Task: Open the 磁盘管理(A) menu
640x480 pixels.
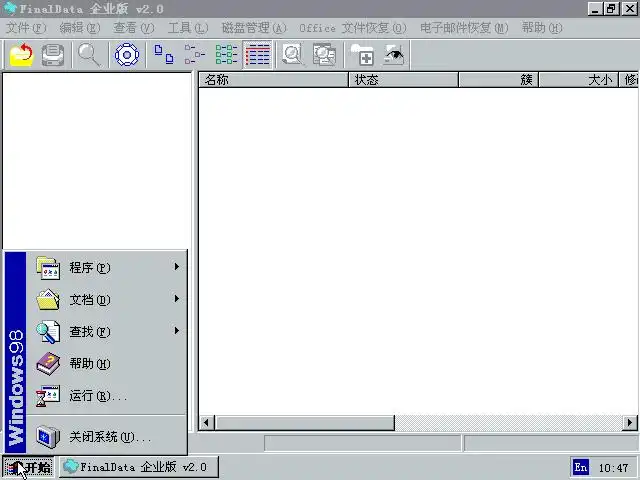Action: [254, 28]
